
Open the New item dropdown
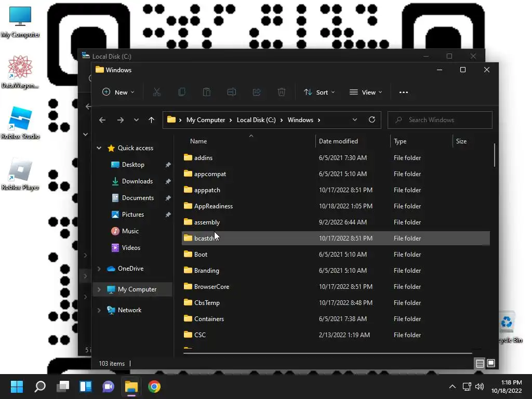tap(118, 92)
